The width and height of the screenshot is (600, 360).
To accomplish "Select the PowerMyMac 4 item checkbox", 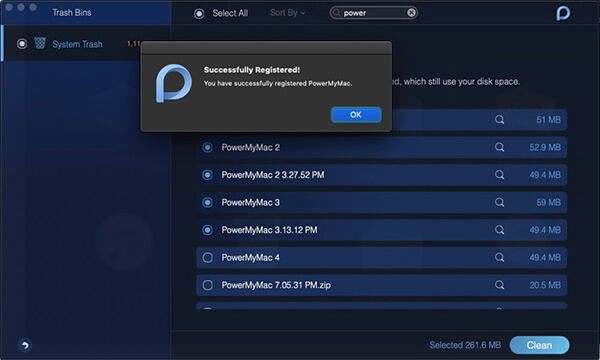I will (x=207, y=257).
